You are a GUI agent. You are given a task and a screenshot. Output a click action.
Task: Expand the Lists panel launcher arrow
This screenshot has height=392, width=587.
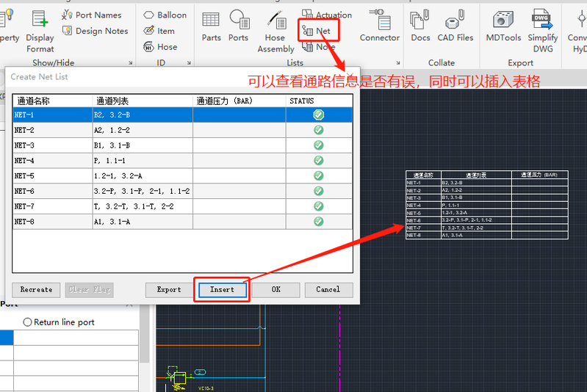[x=398, y=63]
